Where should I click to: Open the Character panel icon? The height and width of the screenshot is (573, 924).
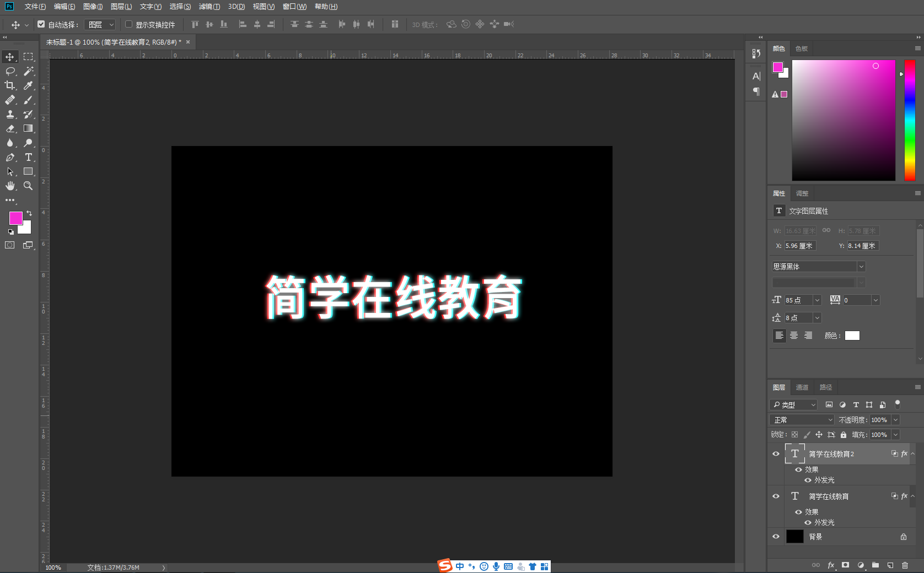pos(756,76)
